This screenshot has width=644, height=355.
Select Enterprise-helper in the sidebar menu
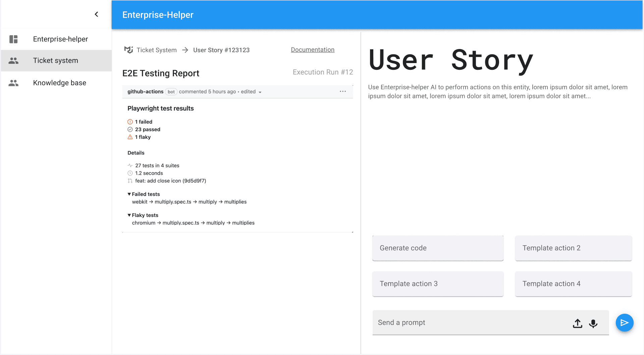pos(60,39)
